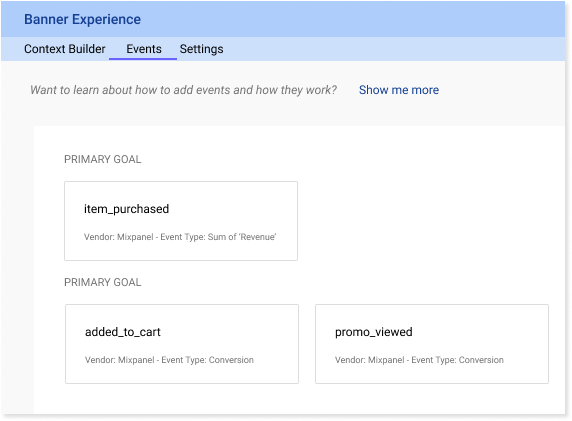Click the Banner Experience title
The image size is (572, 421).
(x=82, y=19)
